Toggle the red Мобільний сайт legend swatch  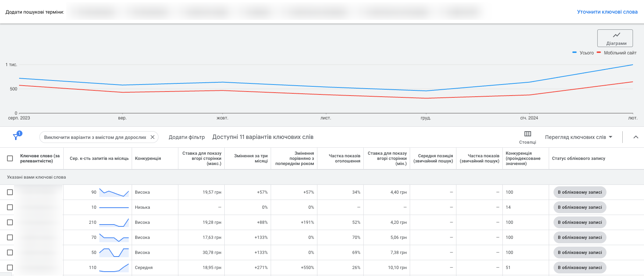599,53
